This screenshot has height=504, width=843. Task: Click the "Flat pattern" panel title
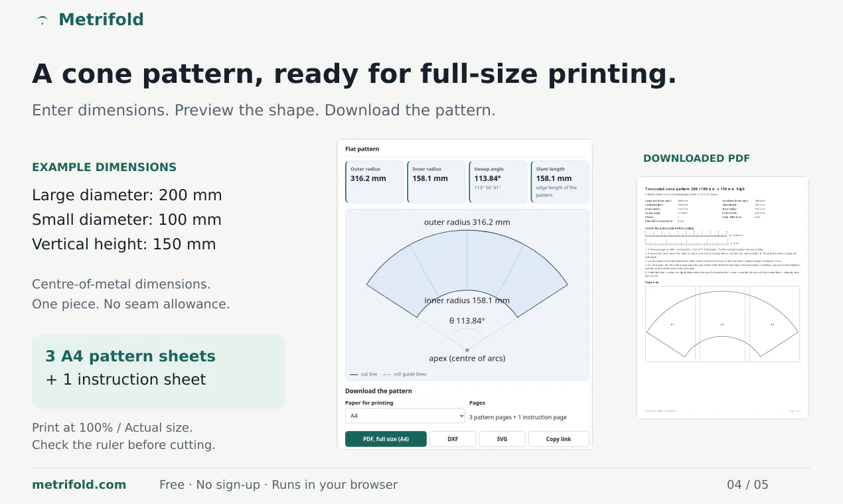click(362, 149)
